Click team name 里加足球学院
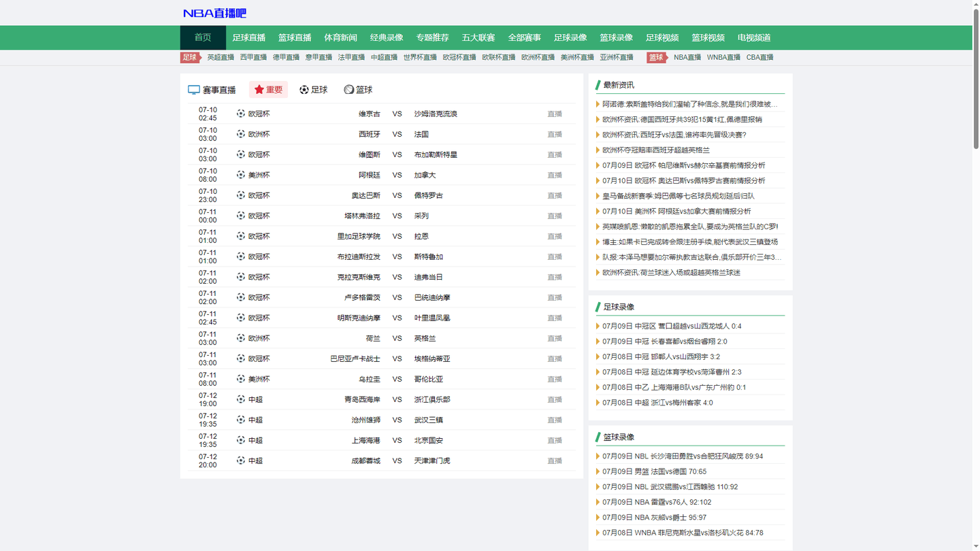 pyautogui.click(x=359, y=236)
